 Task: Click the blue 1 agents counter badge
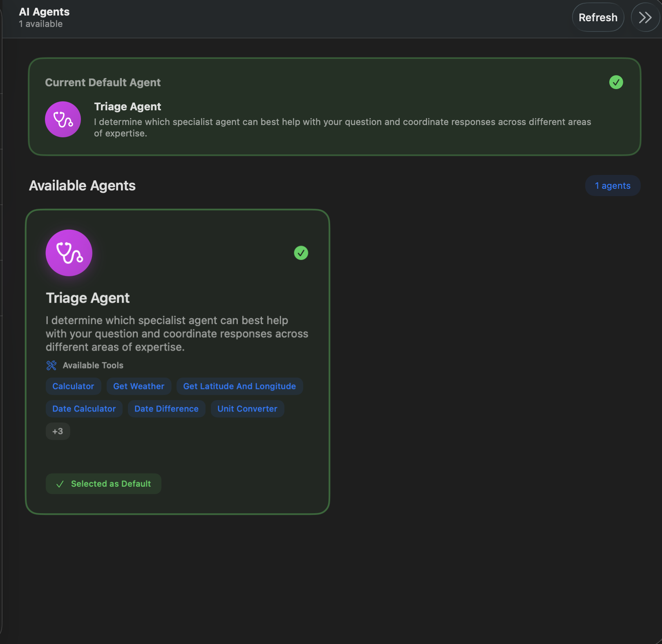613,185
